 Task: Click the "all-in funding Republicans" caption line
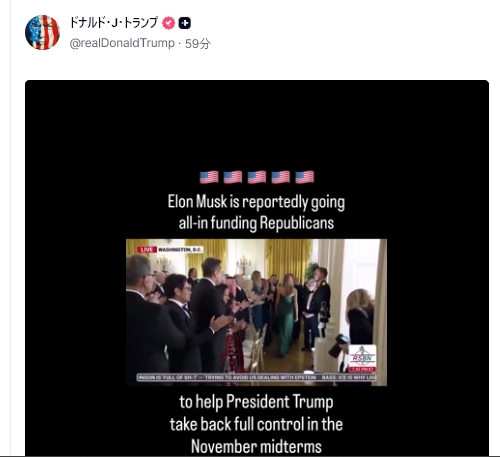tap(256, 223)
